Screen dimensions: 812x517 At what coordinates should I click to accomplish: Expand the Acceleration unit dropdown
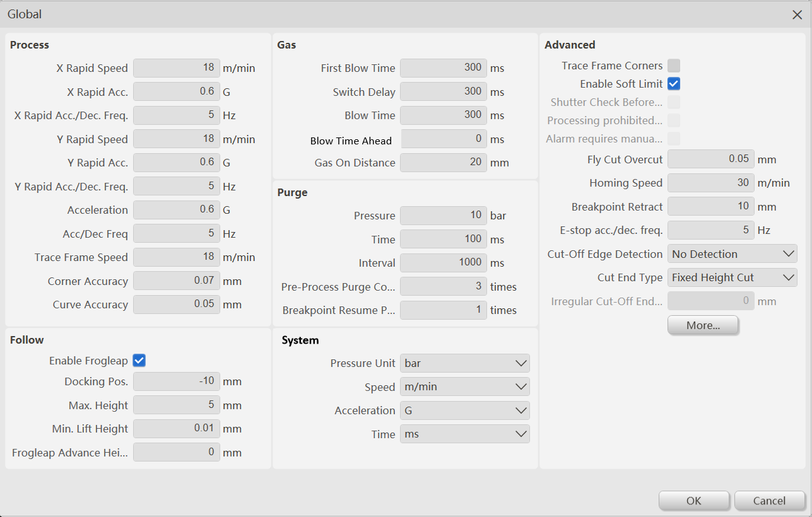coord(465,410)
